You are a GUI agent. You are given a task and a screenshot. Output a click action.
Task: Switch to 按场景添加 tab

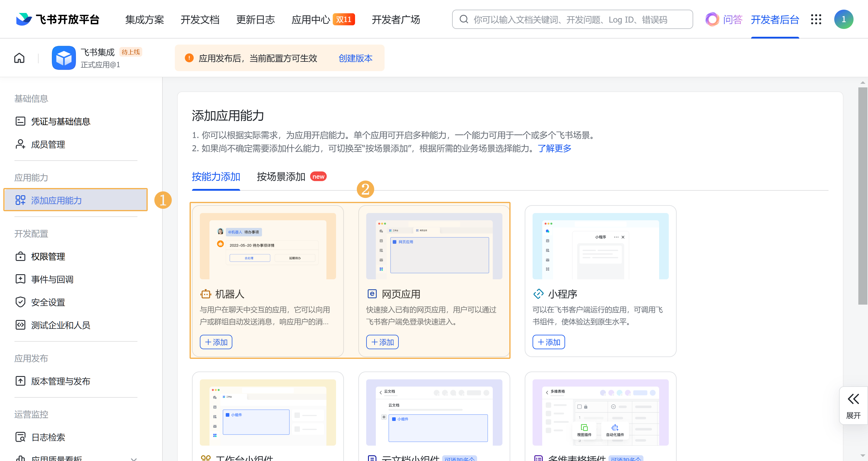click(281, 177)
